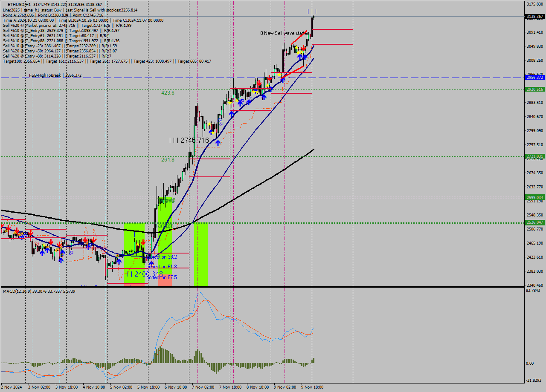Select the 'I I I 2400.348' point label

[143, 274]
